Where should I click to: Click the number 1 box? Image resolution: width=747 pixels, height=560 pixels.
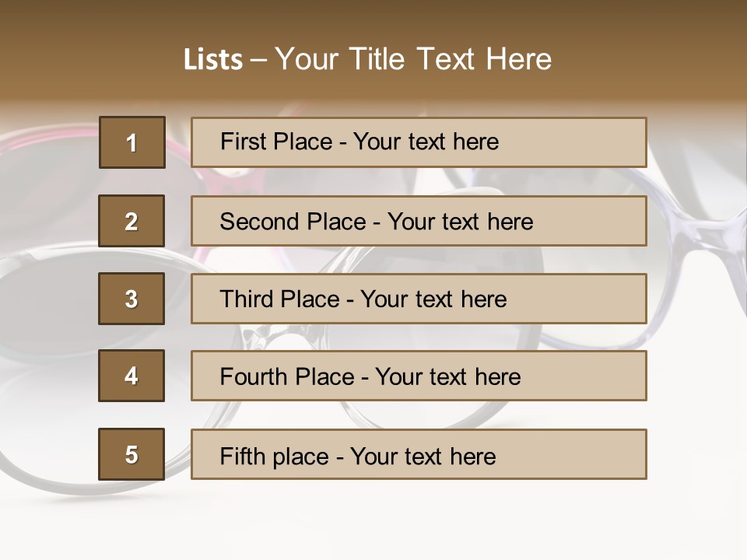132,142
